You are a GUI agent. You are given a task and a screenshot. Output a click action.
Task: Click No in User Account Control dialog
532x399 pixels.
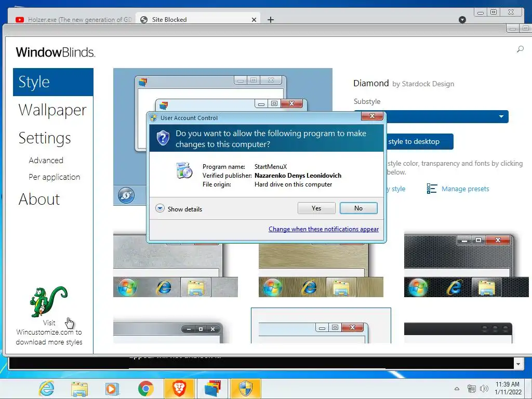coord(358,208)
